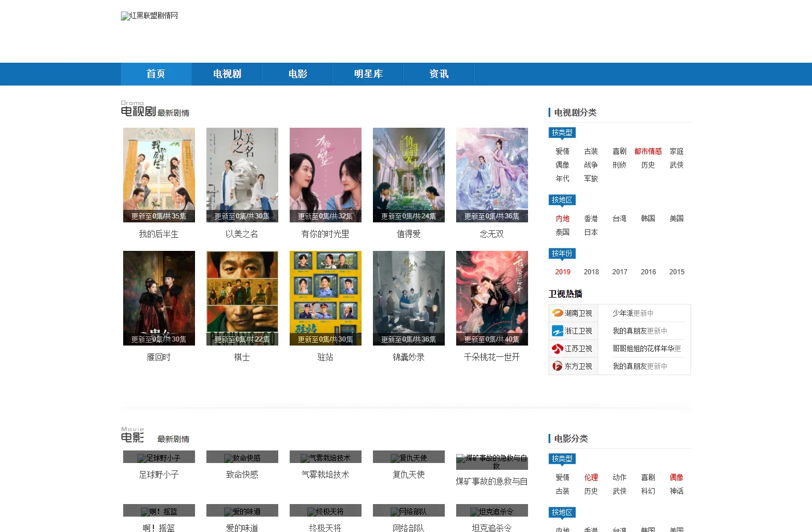Viewport: 812px width, 532px height.
Task: Open 我的真朋友 in the 东方卫视 row
Action: [x=630, y=366]
